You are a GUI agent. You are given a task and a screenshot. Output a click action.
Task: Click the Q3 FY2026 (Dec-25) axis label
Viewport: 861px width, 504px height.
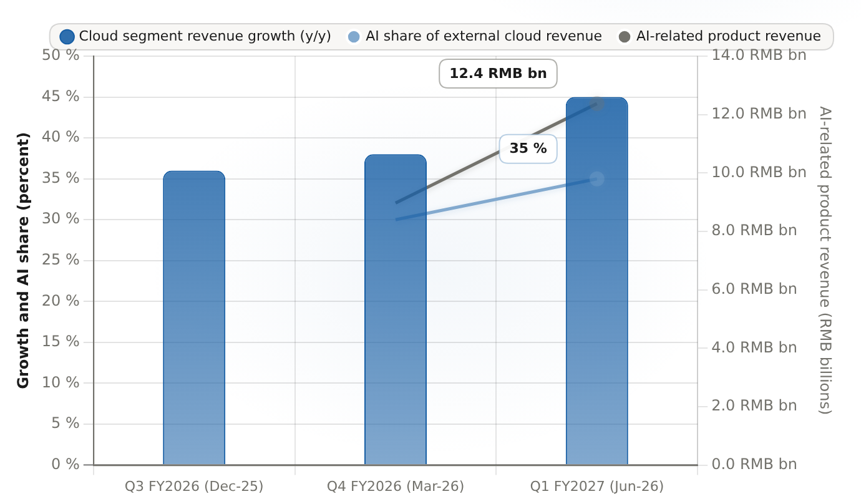click(x=194, y=486)
